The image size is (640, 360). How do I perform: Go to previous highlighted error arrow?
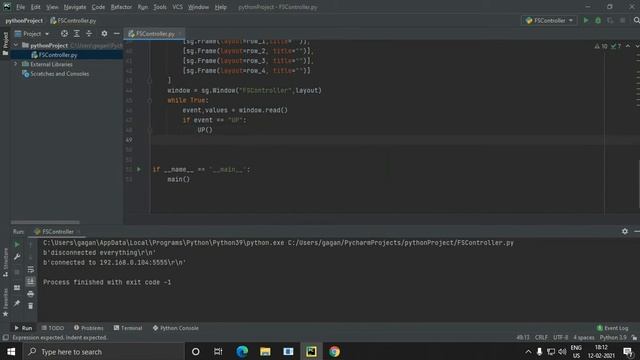[628, 46]
